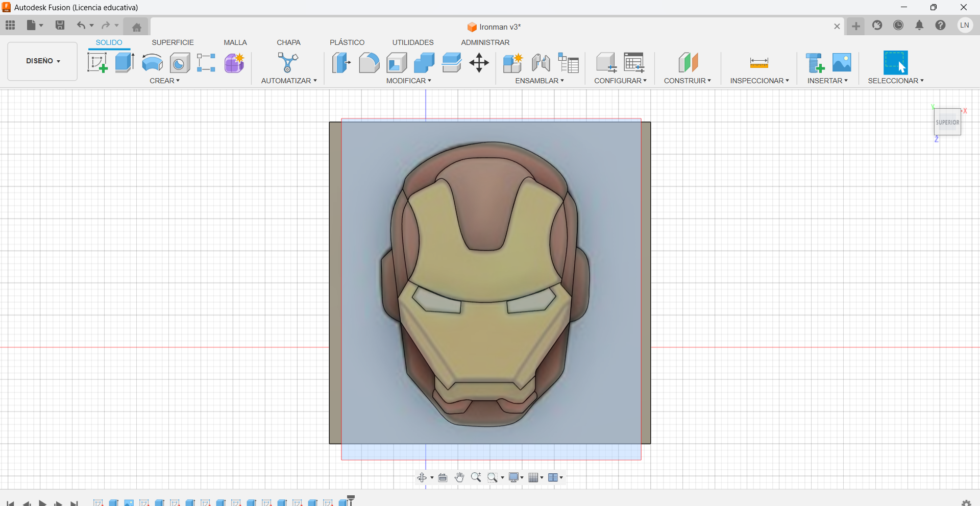The height and width of the screenshot is (506, 980).
Task: Expand the INSERTAR menu
Action: click(x=827, y=81)
